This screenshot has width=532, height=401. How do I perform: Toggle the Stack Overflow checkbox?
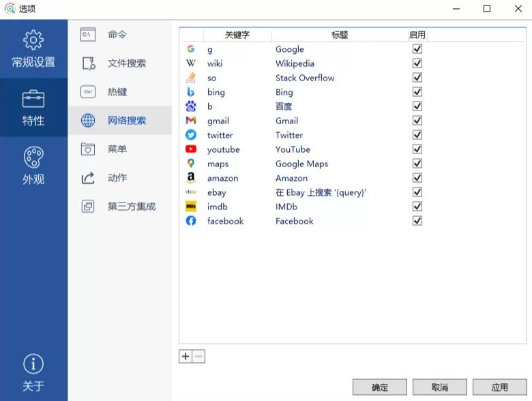[x=417, y=78]
